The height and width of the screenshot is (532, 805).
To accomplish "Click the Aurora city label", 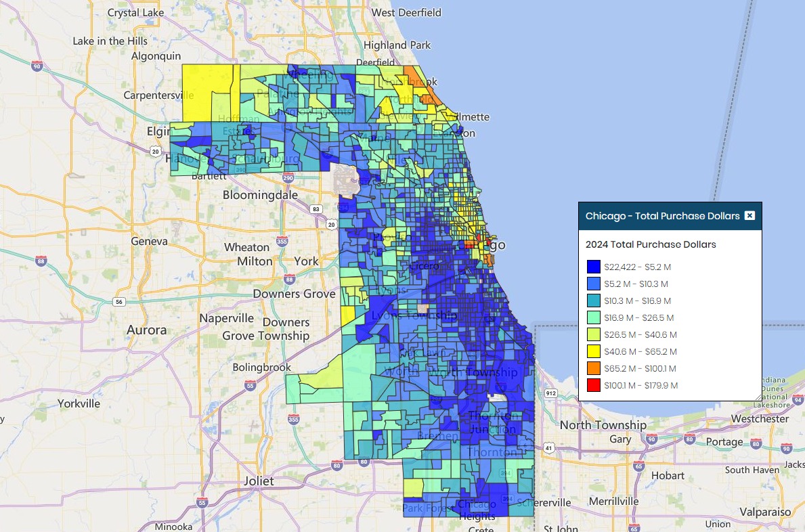I will (x=146, y=330).
